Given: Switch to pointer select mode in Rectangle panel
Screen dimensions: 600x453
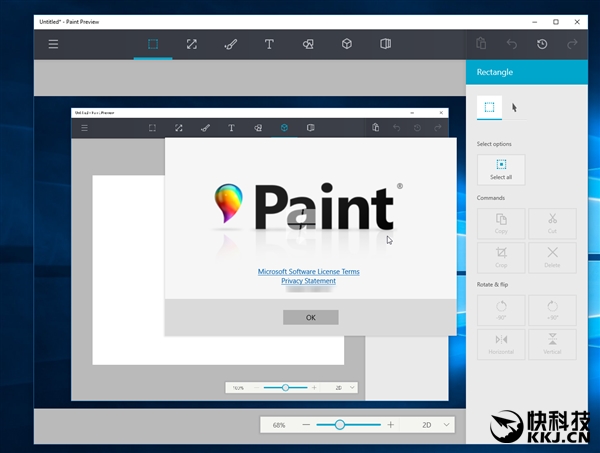Looking at the screenshot, I should click(515, 107).
